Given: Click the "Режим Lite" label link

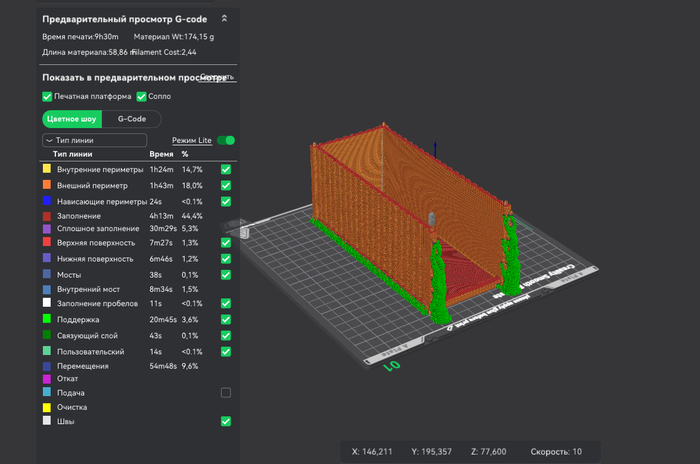Looking at the screenshot, I should [x=192, y=141].
